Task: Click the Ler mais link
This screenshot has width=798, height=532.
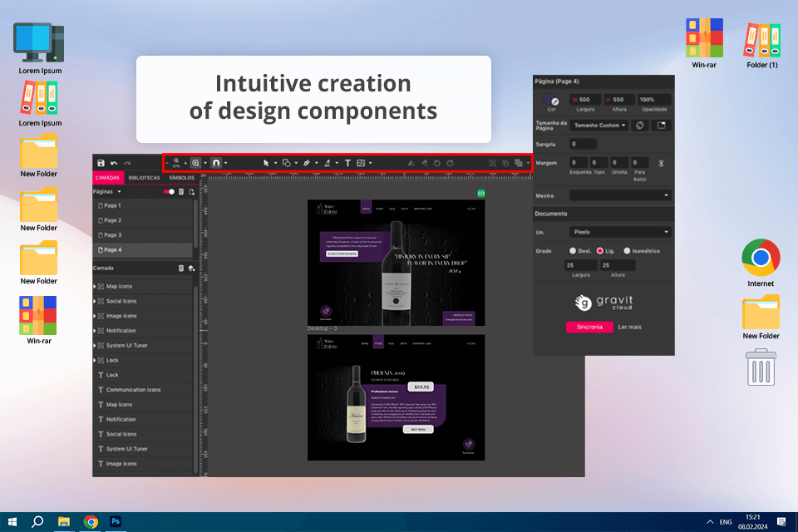Action: point(629,328)
